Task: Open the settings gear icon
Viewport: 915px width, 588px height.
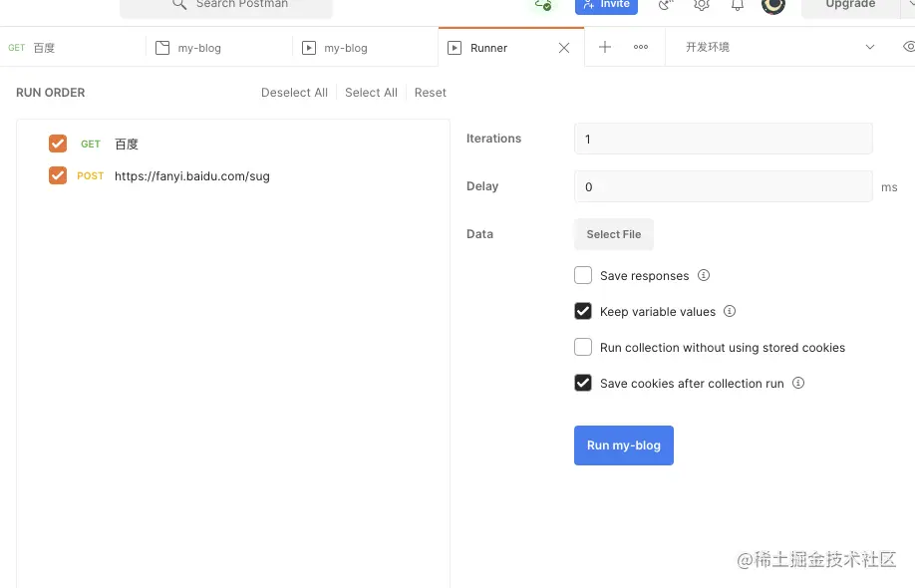Action: pos(702,5)
